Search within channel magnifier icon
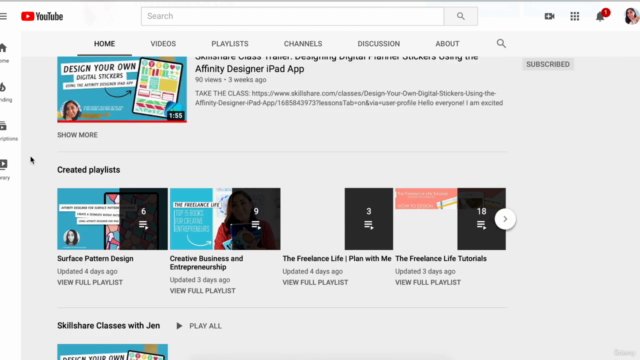Image resolution: width=640 pixels, height=360 pixels. coord(501,44)
